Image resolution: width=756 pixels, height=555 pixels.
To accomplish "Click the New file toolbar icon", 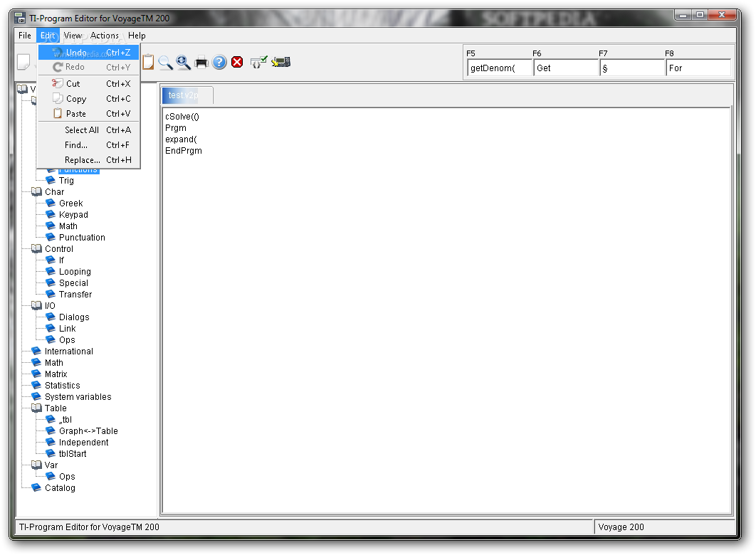I will [x=23, y=62].
